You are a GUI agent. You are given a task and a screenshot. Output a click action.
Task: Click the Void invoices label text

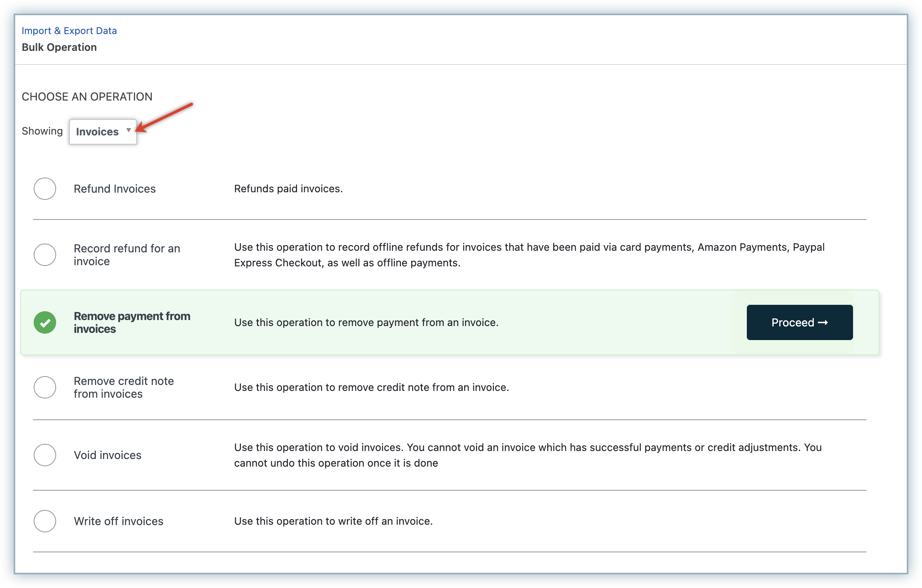pos(107,455)
